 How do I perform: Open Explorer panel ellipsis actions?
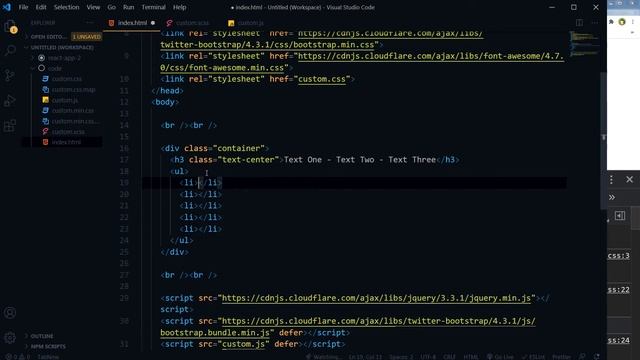click(x=90, y=23)
